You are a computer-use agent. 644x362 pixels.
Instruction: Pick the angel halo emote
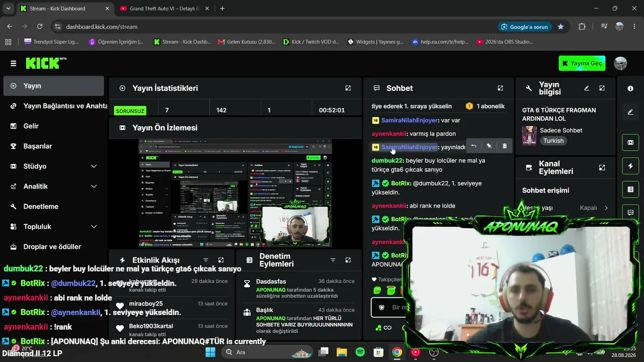click(x=391, y=291)
